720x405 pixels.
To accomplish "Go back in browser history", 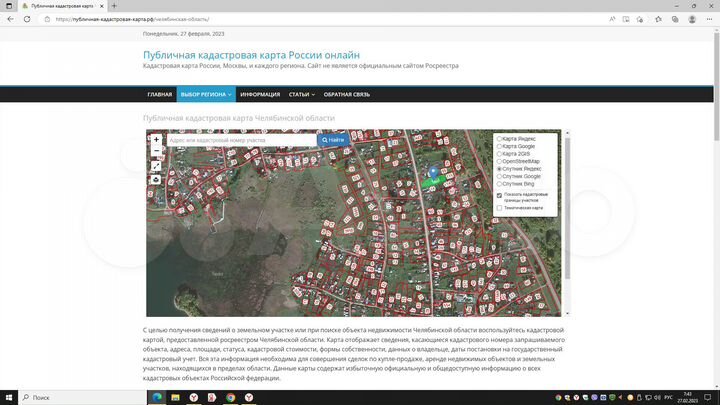I will coord(11,19).
